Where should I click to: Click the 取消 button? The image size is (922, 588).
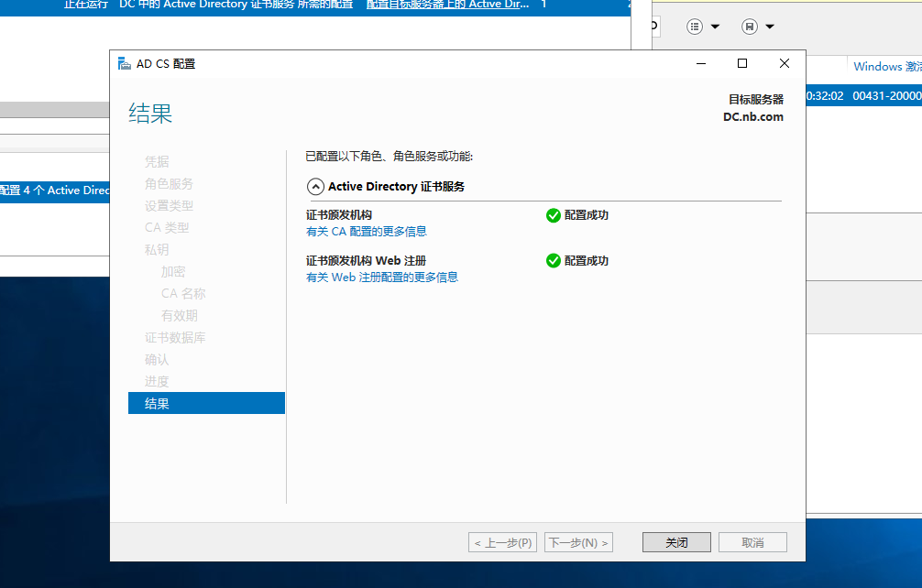coord(752,542)
